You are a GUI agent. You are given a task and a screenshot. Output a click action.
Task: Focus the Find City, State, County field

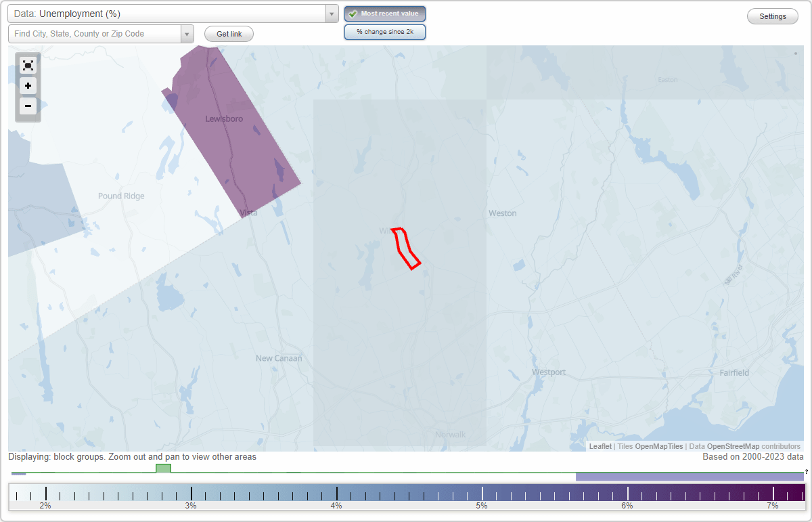[x=95, y=34]
